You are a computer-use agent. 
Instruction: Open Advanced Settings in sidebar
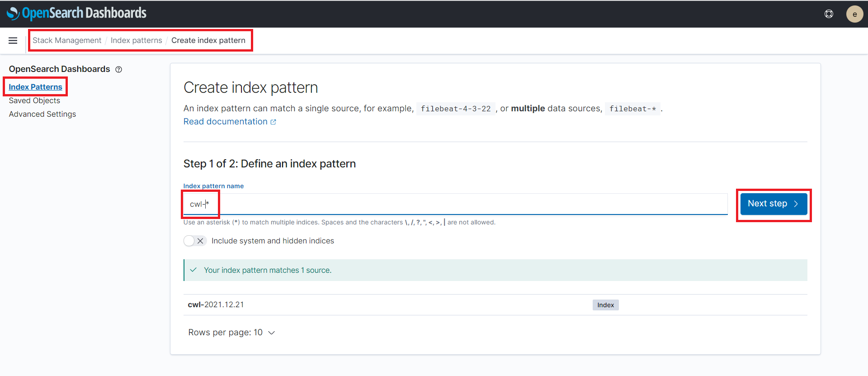click(x=42, y=114)
